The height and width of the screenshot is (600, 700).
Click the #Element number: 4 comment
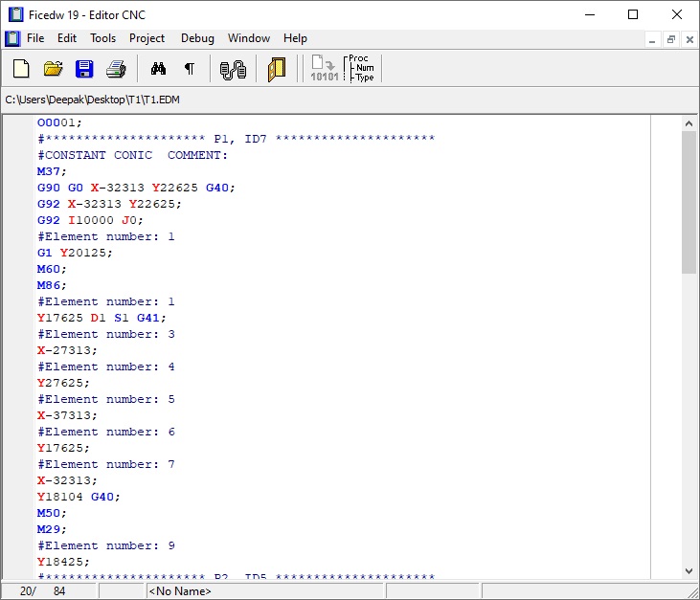(106, 367)
